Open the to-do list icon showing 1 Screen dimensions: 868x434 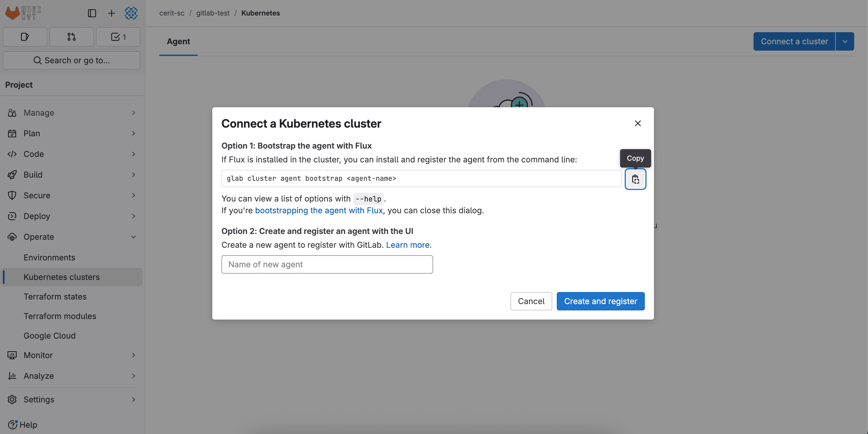[118, 37]
